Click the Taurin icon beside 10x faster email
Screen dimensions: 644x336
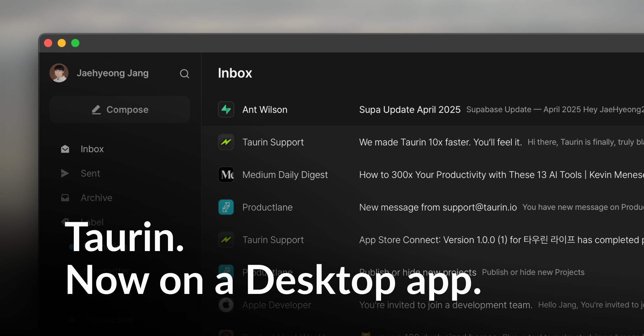click(x=226, y=142)
